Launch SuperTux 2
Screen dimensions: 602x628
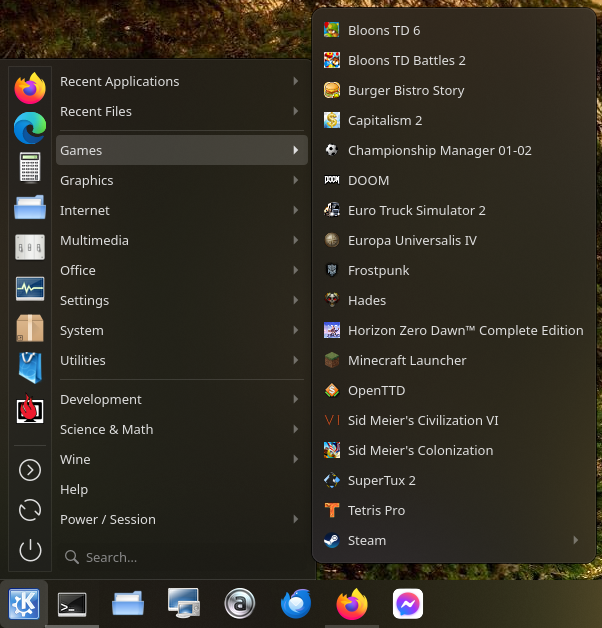click(381, 480)
